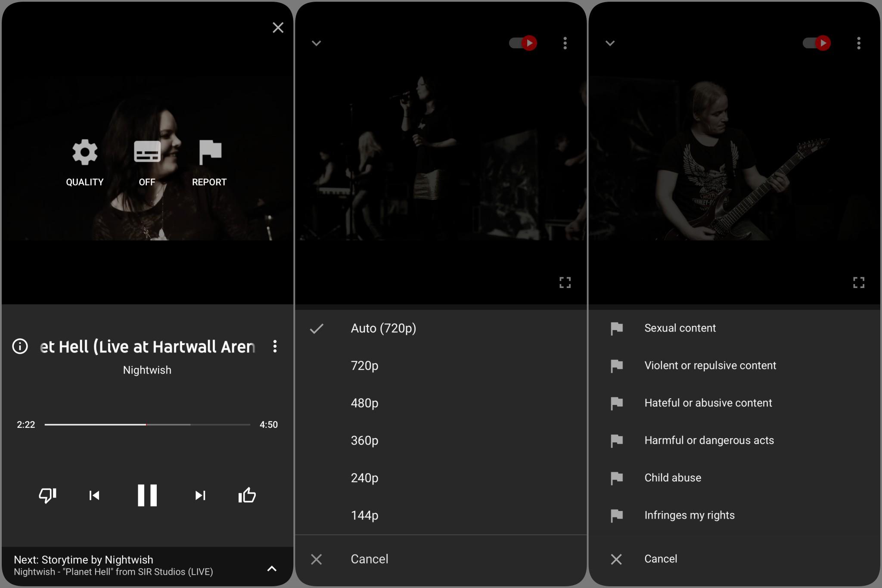Open three-dot menu in middle player

[565, 43]
